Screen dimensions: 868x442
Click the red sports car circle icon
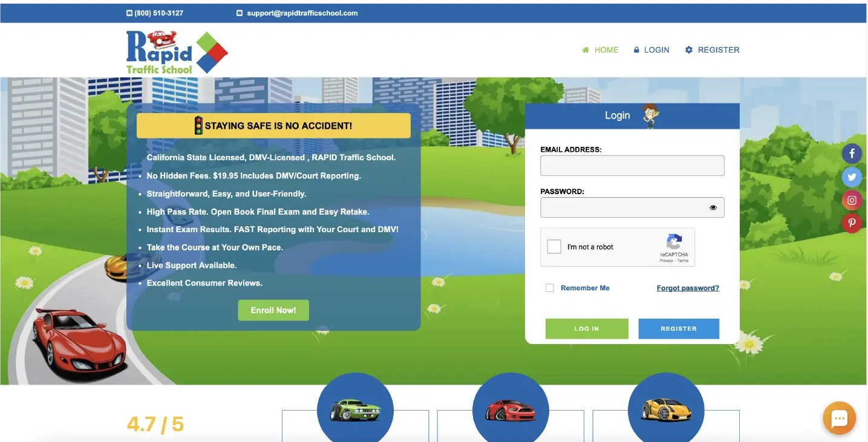511,411
